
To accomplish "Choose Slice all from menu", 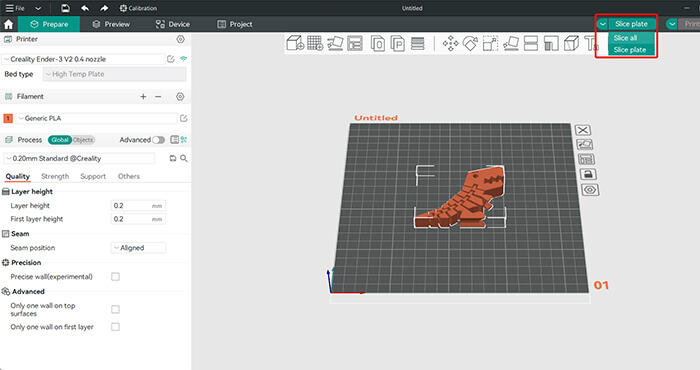I will click(632, 38).
